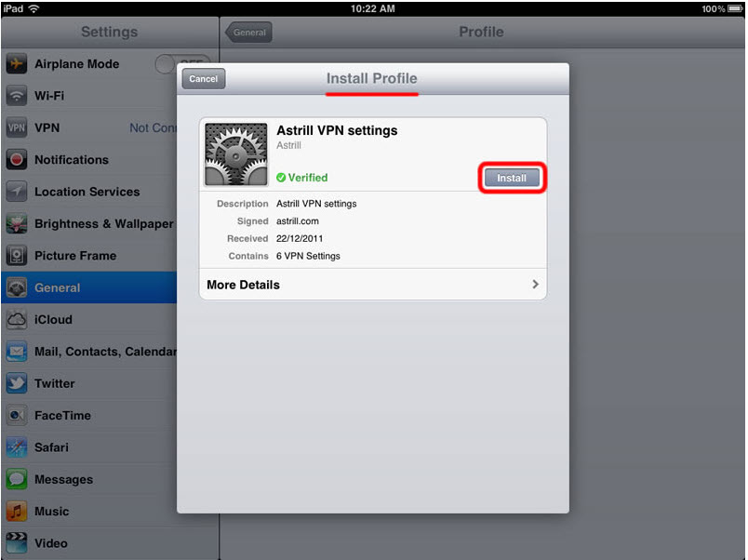The image size is (748, 560).
Task: Tap the Airplane Mode icon
Action: click(x=17, y=63)
